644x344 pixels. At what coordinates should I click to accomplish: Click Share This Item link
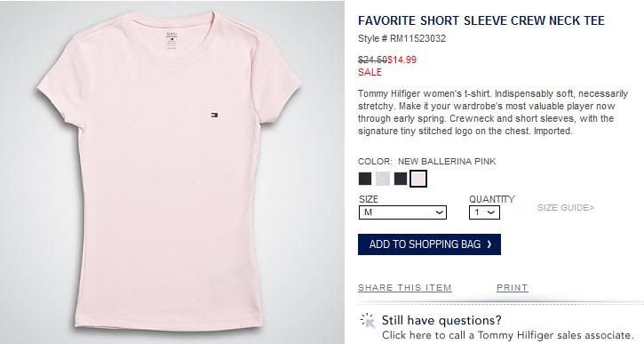405,288
